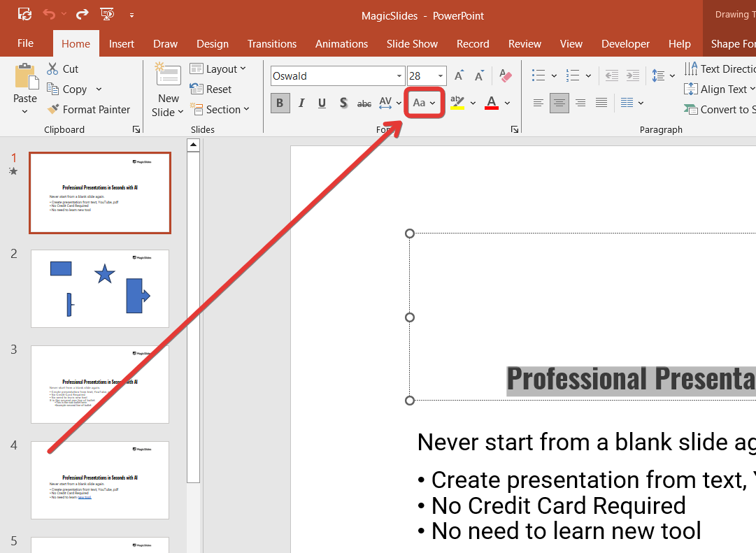Click the Reset button
Image resolution: width=756 pixels, height=553 pixels.
(211, 89)
